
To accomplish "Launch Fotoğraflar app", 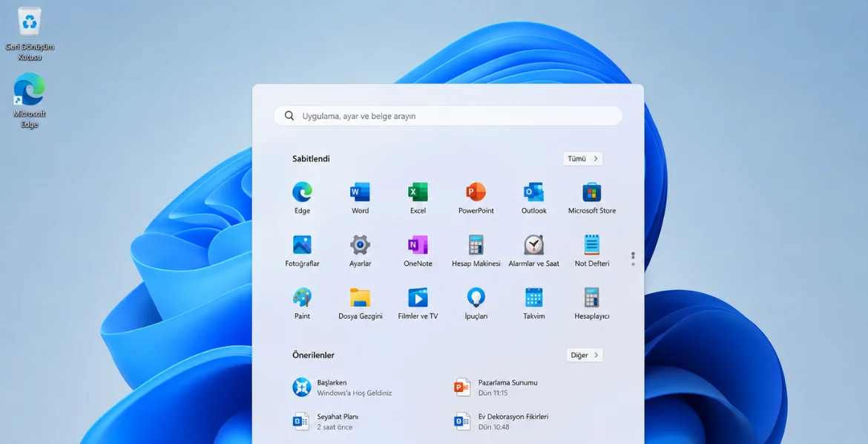I will (x=302, y=250).
